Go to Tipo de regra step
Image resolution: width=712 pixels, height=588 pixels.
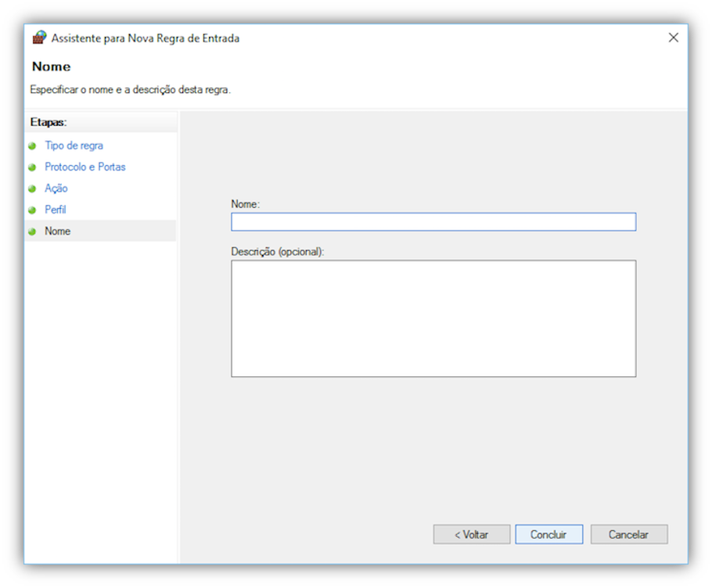[74, 146]
